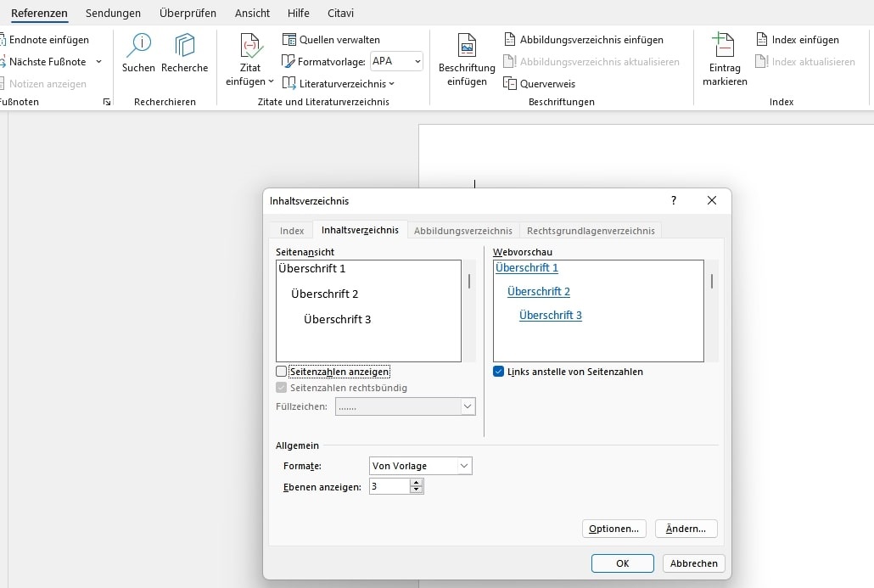Click Abbrechen to cancel
The width and height of the screenshot is (874, 588).
click(x=693, y=563)
